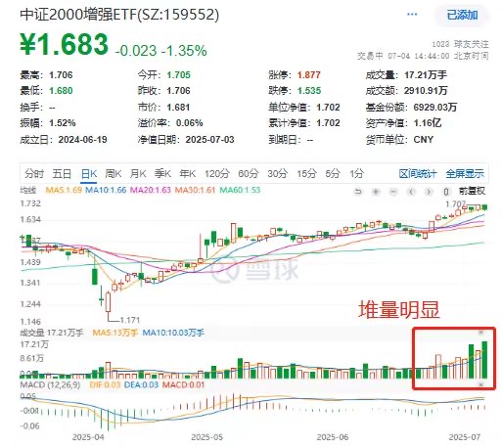Screen dimensions: 502x448
Task: Select the 五日 five-day tab
Action: pyautogui.click(x=62, y=173)
